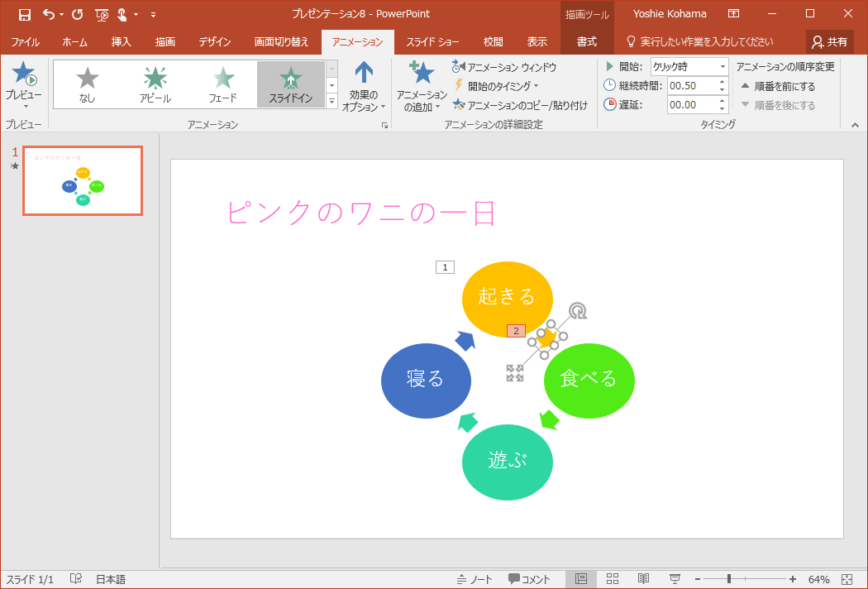Start slideshow from beginning in quick access toolbar
This screenshot has width=868, height=589.
coord(102,15)
